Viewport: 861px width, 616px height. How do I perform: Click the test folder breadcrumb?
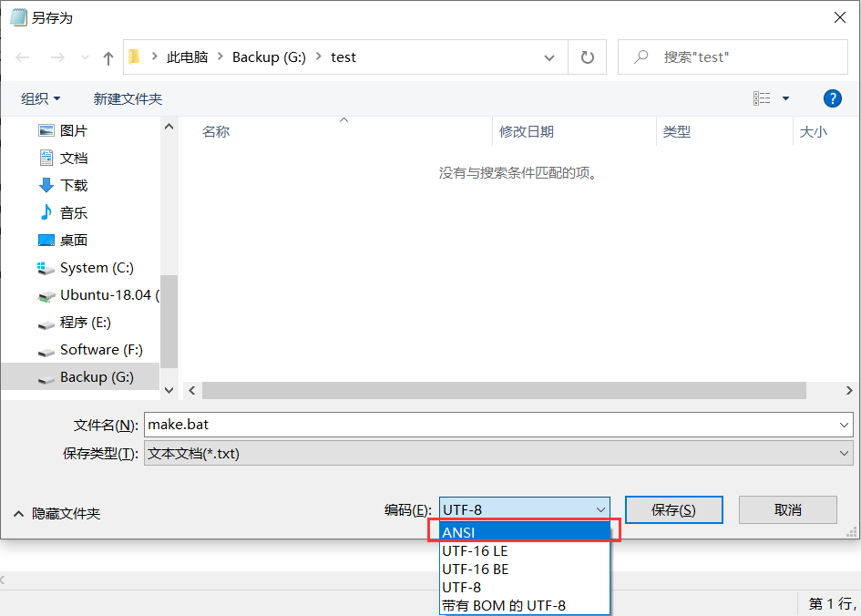tap(343, 57)
